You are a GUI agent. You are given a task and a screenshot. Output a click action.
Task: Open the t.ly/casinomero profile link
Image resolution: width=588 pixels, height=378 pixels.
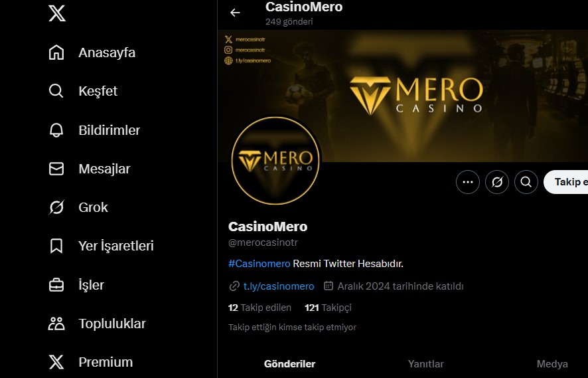click(x=279, y=286)
